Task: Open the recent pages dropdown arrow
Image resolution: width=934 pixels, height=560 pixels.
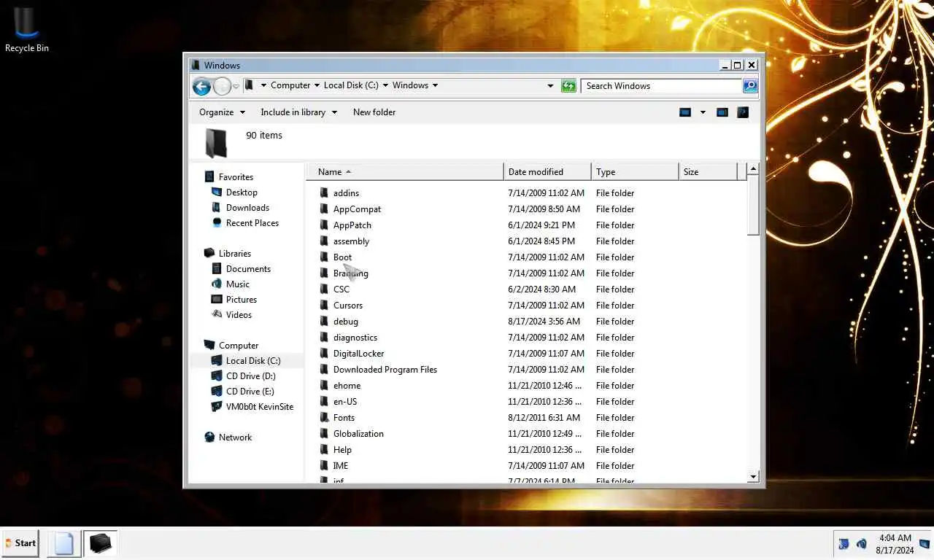Action: (236, 86)
